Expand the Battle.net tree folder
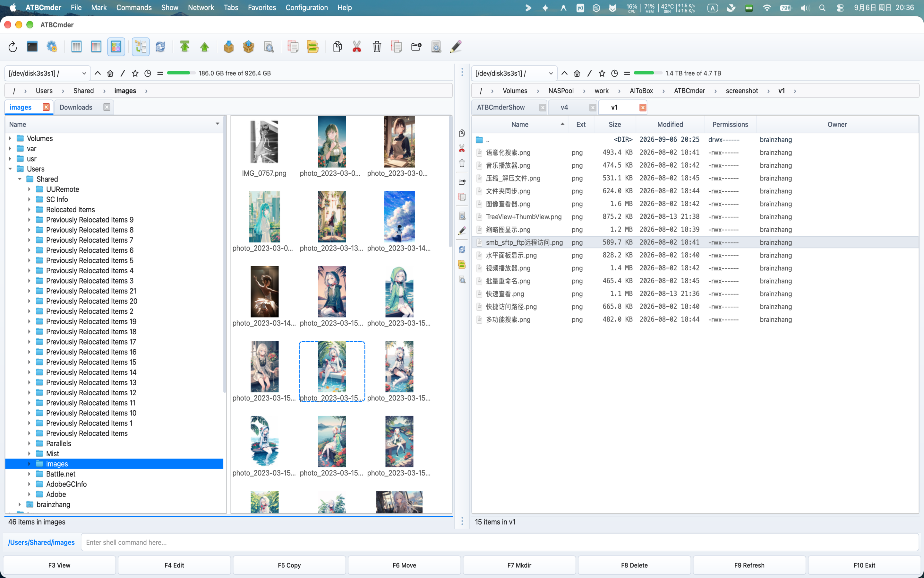The width and height of the screenshot is (924, 578). [x=30, y=474]
